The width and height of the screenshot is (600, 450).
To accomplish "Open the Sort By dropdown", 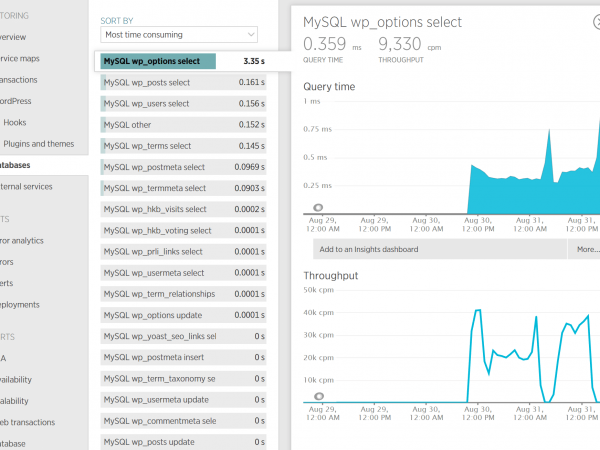I will [x=179, y=35].
